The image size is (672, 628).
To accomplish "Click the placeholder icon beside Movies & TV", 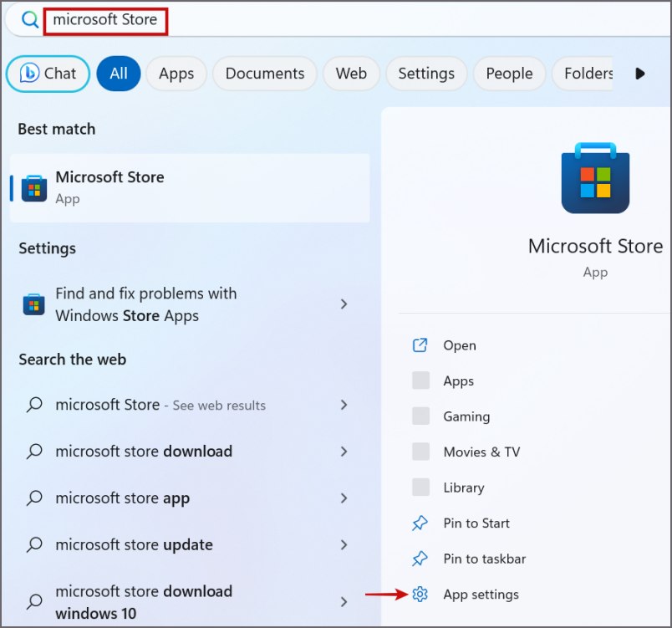I will click(421, 452).
